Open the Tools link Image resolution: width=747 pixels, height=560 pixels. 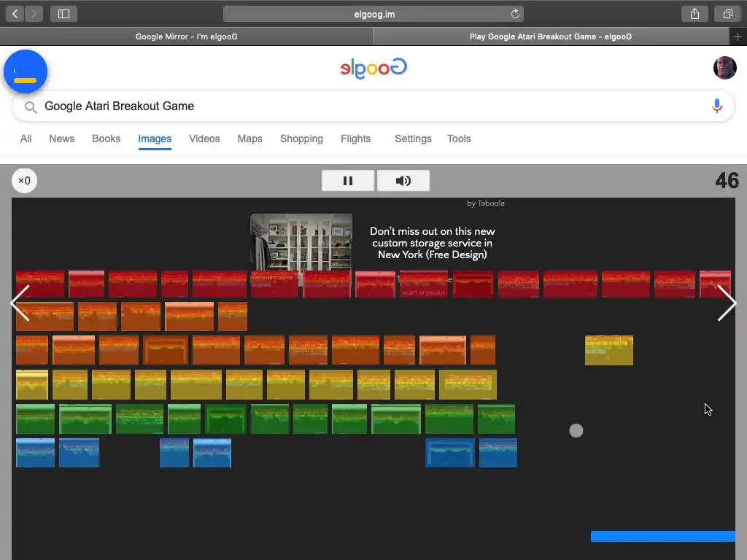(x=459, y=139)
